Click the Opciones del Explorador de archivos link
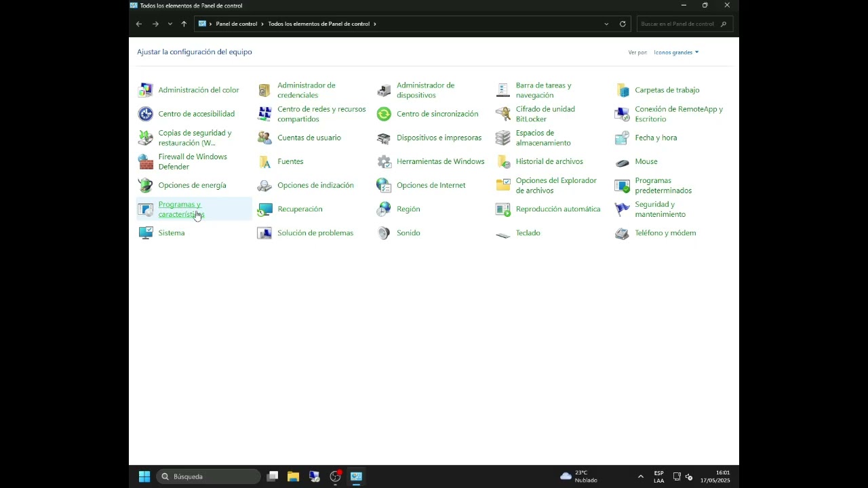The image size is (868, 488). click(556, 185)
